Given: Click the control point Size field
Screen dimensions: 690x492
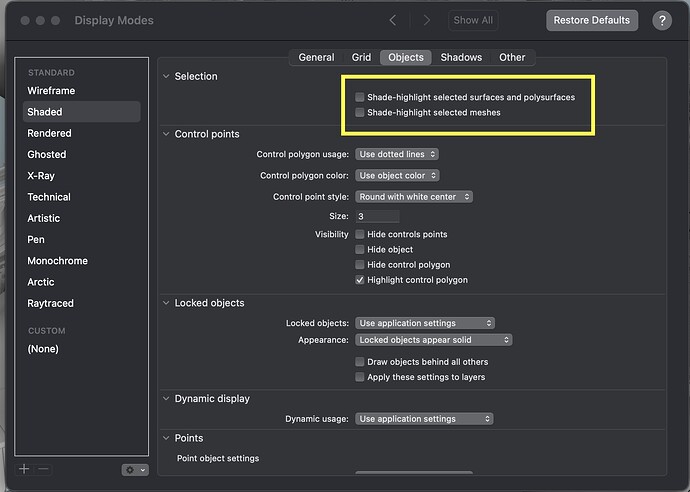Looking at the screenshot, I should pos(377,216).
